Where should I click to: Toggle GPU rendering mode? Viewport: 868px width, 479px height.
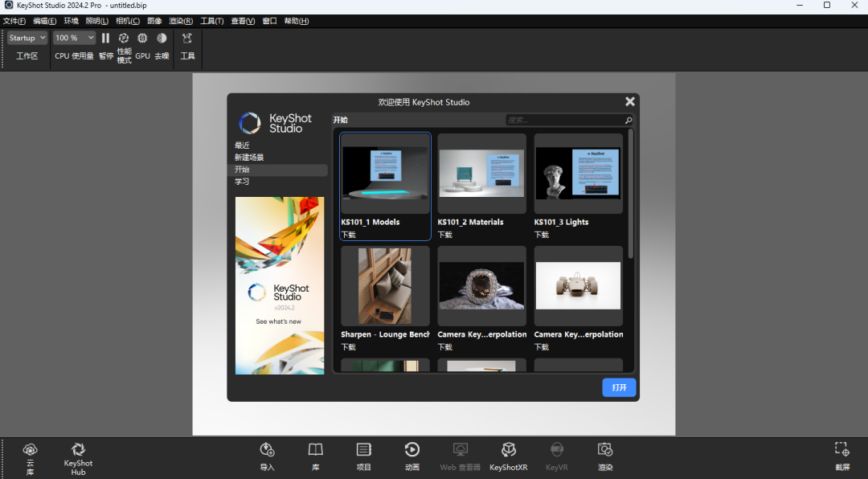[142, 39]
